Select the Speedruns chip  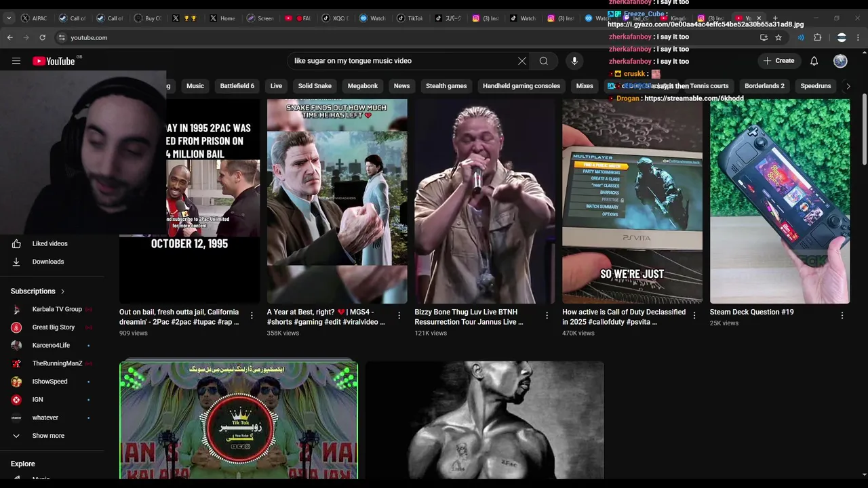[x=816, y=86]
